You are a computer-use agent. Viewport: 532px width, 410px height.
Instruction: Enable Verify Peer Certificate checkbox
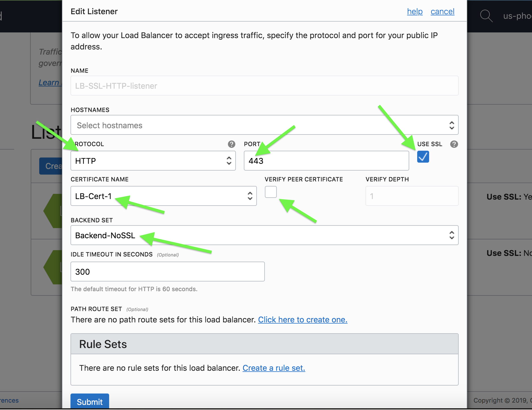(271, 192)
